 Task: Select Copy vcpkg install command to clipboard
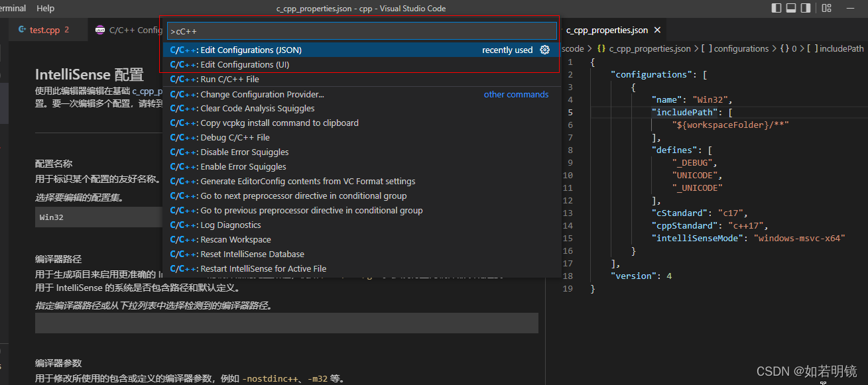tap(361, 123)
